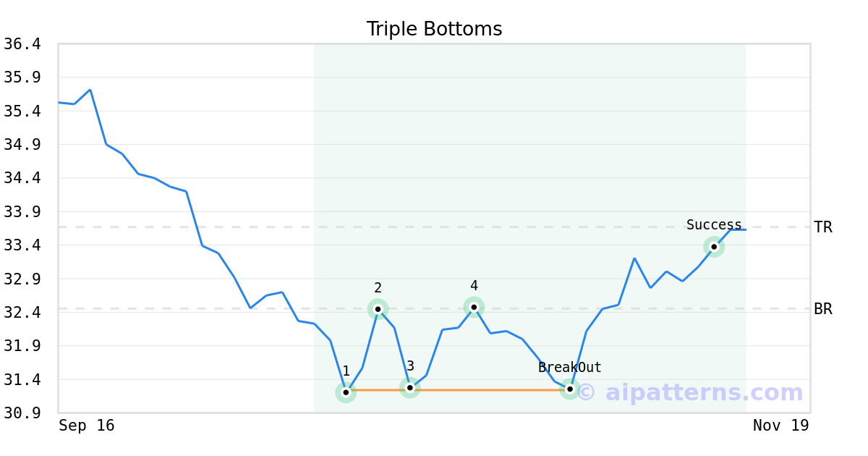Open the aipatterns.com watermark link
The height and width of the screenshot is (456, 868).
(x=690, y=392)
